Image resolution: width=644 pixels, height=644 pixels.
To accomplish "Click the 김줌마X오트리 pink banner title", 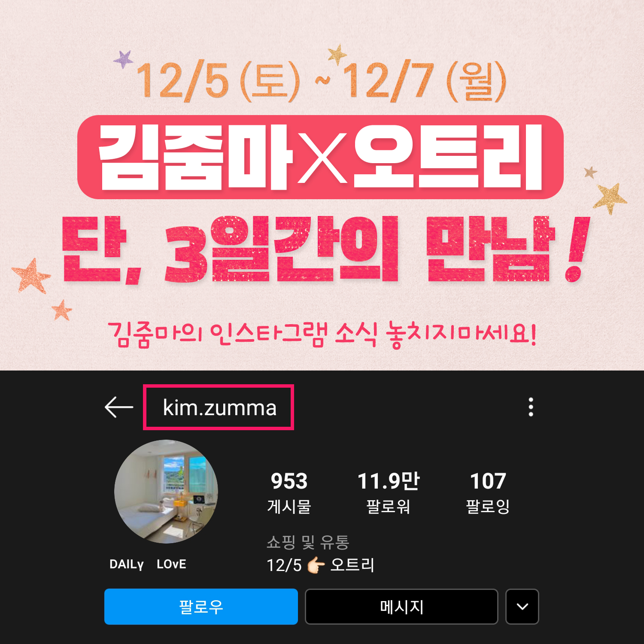I will [320, 157].
